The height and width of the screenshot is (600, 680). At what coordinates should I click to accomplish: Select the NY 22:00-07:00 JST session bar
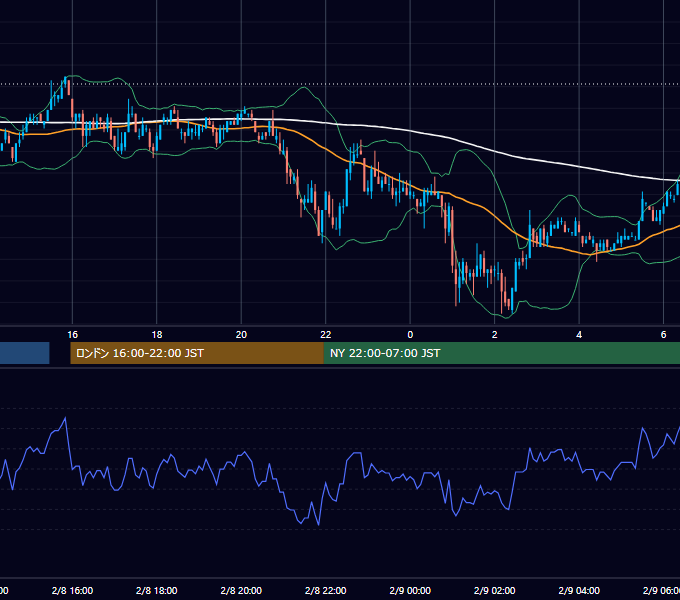502,353
